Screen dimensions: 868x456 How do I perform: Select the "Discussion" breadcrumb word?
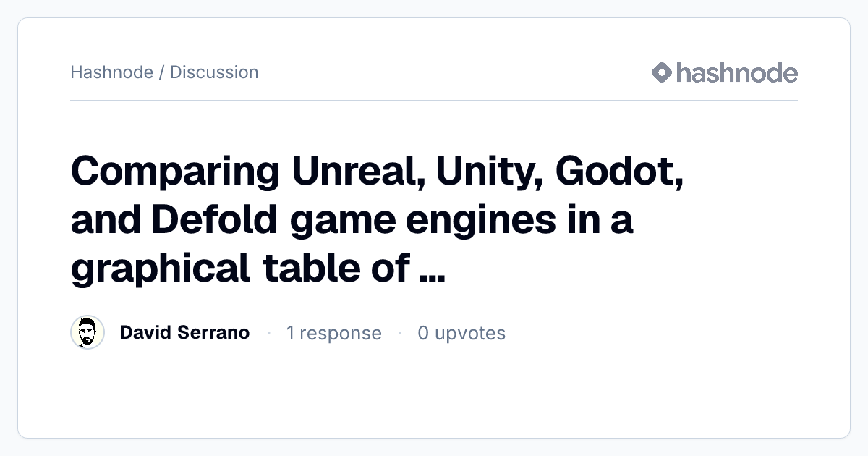(x=214, y=72)
